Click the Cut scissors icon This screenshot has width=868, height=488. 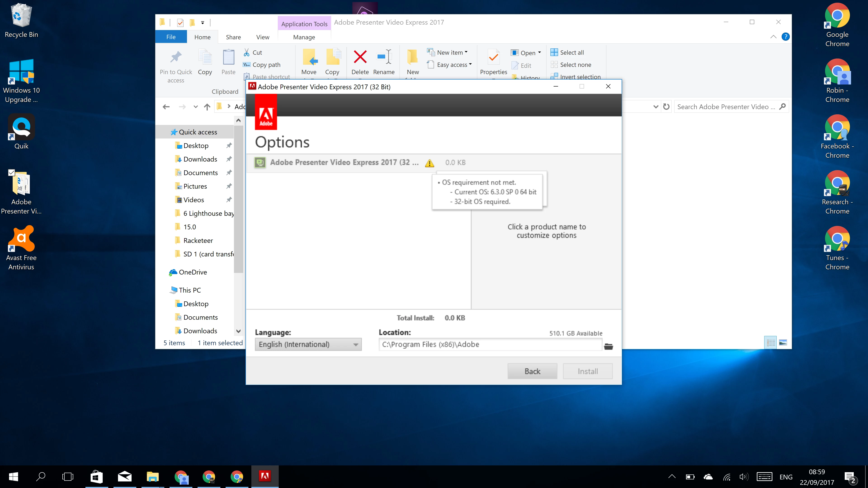click(247, 53)
